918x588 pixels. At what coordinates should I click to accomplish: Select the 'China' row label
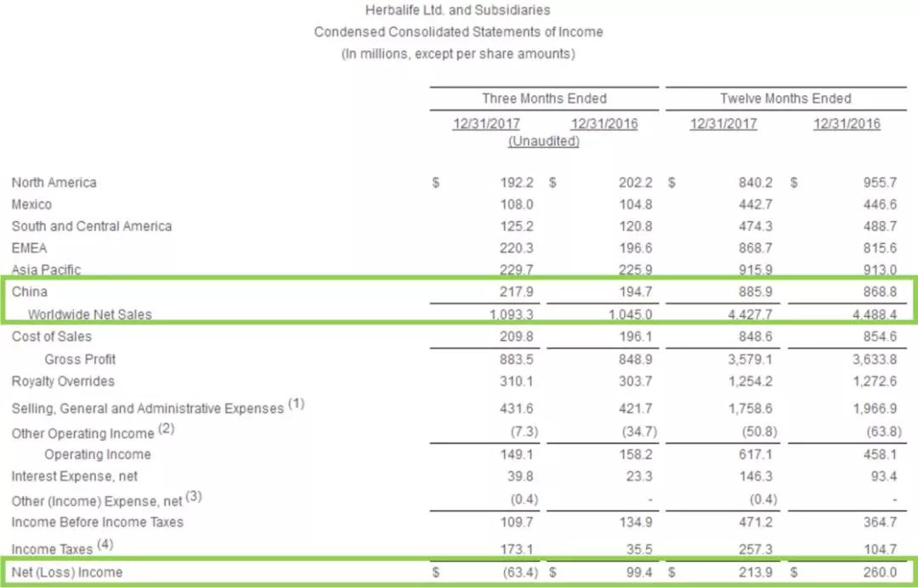tap(29, 292)
